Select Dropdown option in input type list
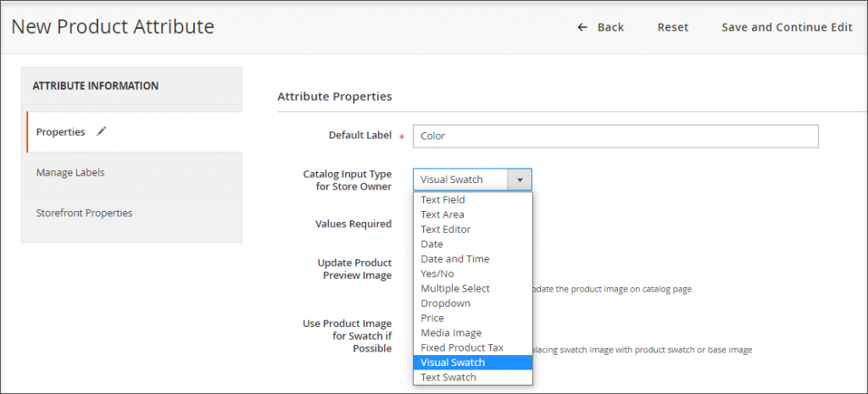The image size is (868, 394). [x=445, y=303]
